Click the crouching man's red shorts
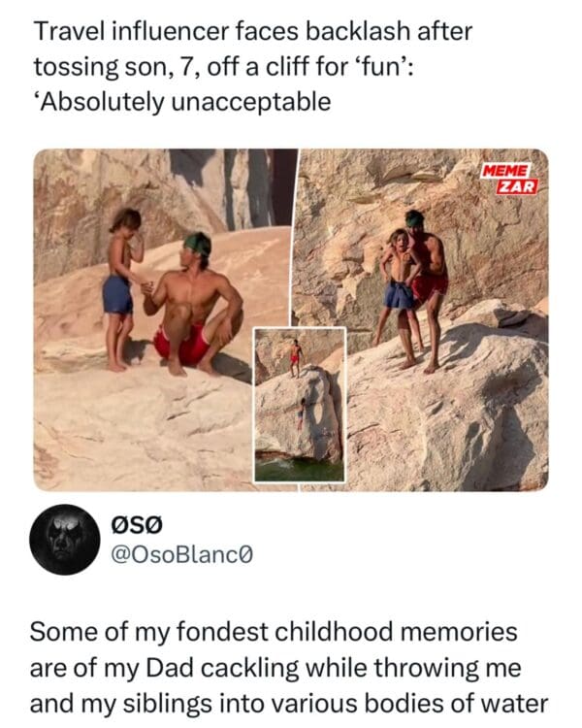 (184, 346)
